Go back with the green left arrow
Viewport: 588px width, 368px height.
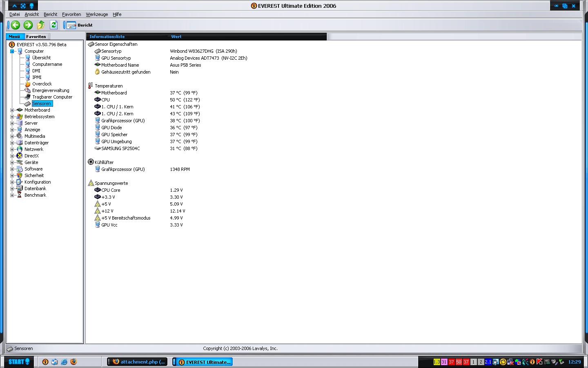click(16, 25)
